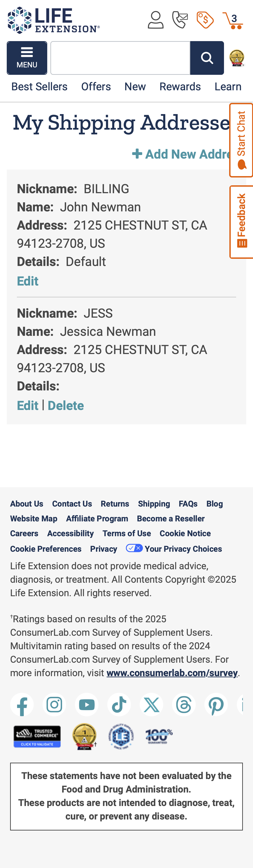Delete the JESS shipping address

click(x=66, y=406)
